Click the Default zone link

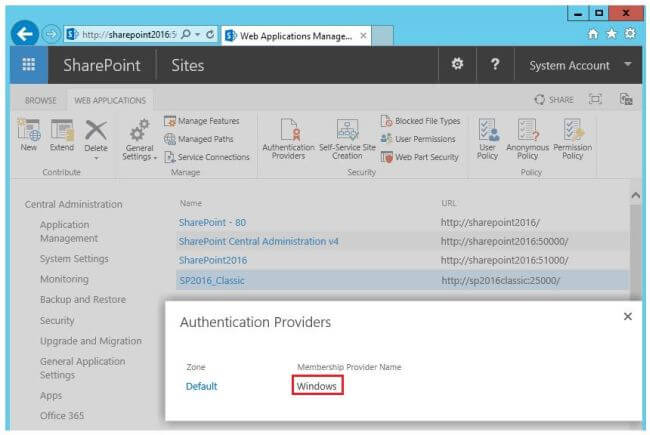click(201, 386)
